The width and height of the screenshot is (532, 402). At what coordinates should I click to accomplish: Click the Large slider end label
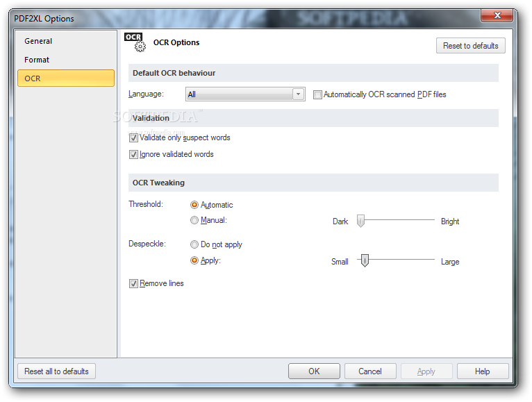point(450,262)
